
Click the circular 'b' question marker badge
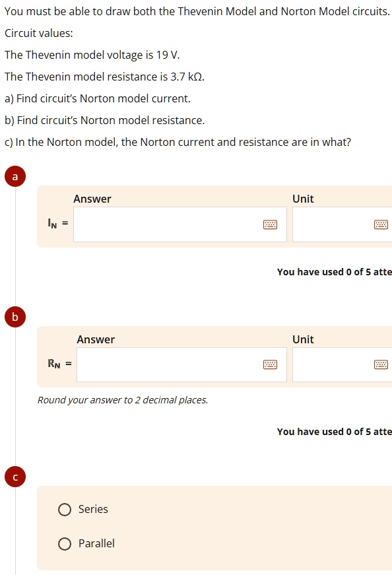pyautogui.click(x=15, y=317)
